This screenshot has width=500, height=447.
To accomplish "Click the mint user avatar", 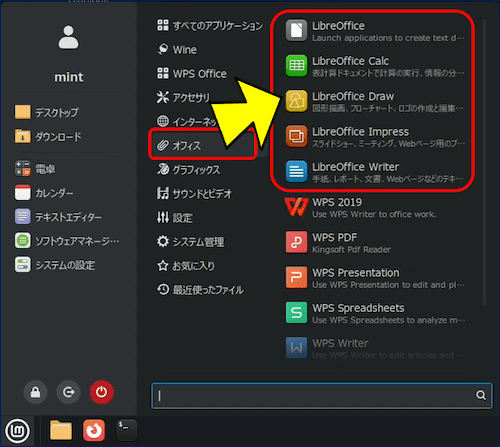I will [68, 37].
